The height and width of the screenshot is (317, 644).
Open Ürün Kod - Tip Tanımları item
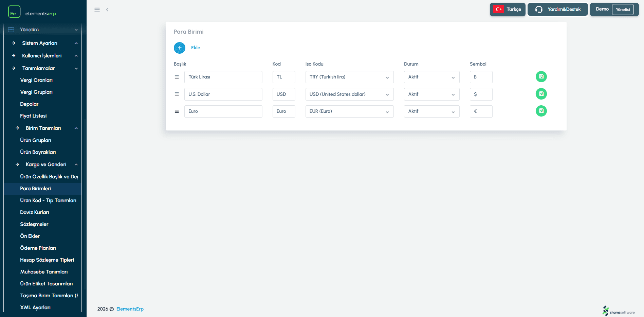pos(48,200)
